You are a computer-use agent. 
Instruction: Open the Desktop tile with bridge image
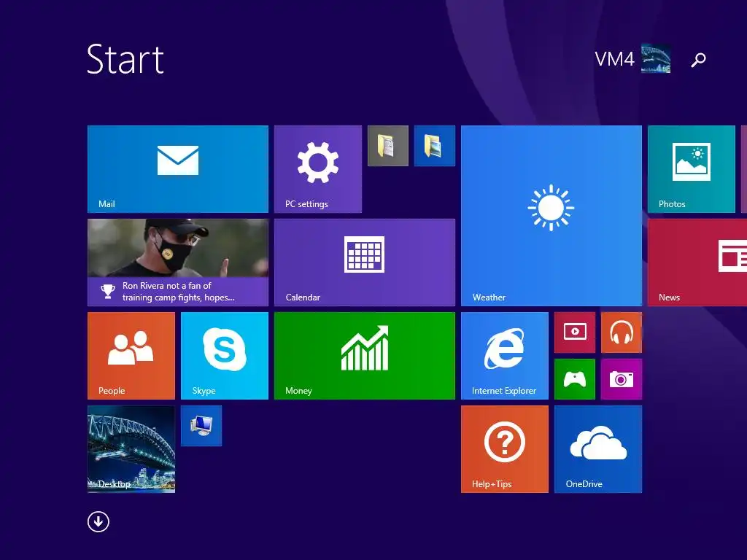pyautogui.click(x=131, y=449)
